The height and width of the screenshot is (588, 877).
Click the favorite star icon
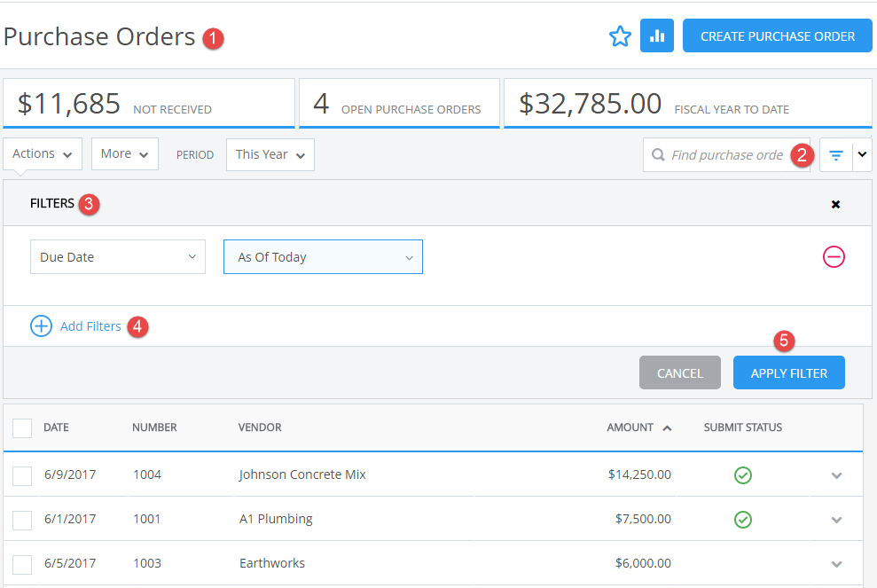click(620, 36)
